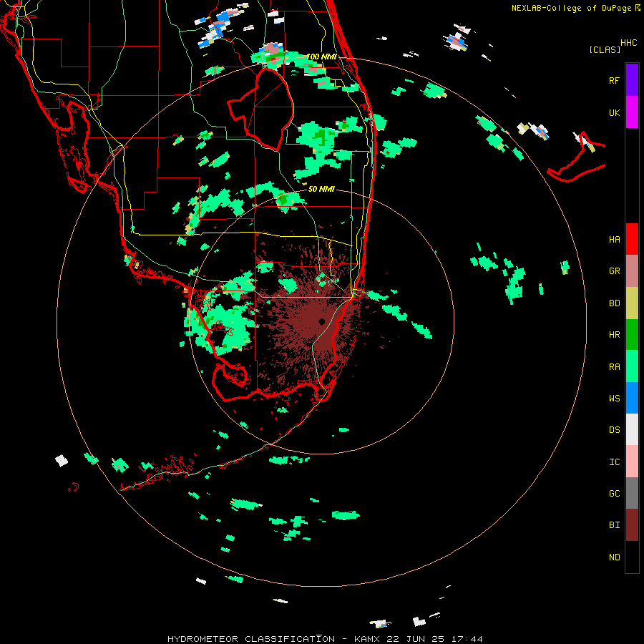644x644 pixels.
Task: Select the 'BD' legend label
Action: (614, 303)
